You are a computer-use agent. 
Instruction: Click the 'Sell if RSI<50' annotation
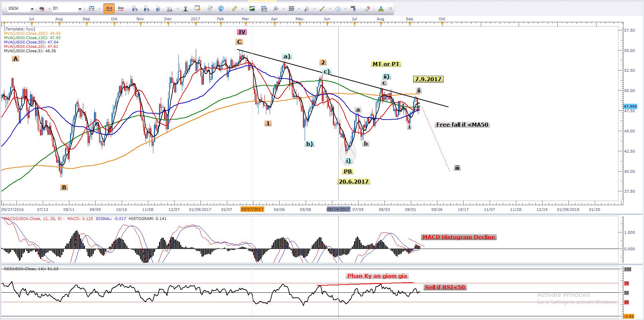click(445, 287)
